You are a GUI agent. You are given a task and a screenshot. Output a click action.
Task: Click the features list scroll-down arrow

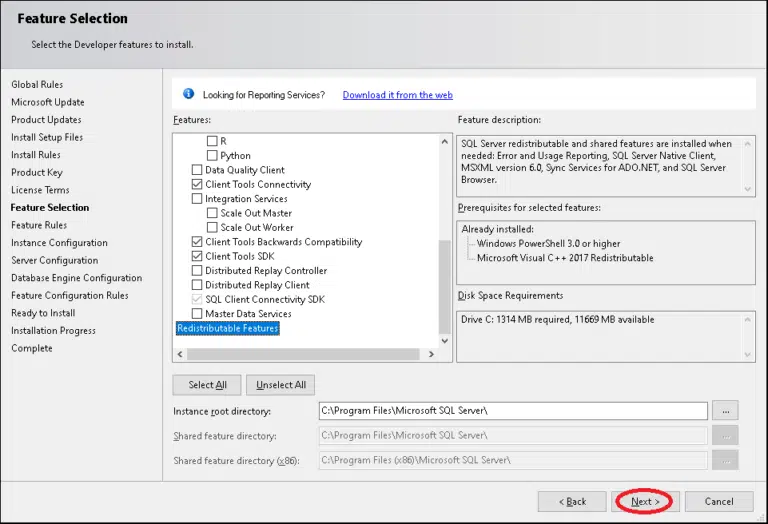[445, 341]
